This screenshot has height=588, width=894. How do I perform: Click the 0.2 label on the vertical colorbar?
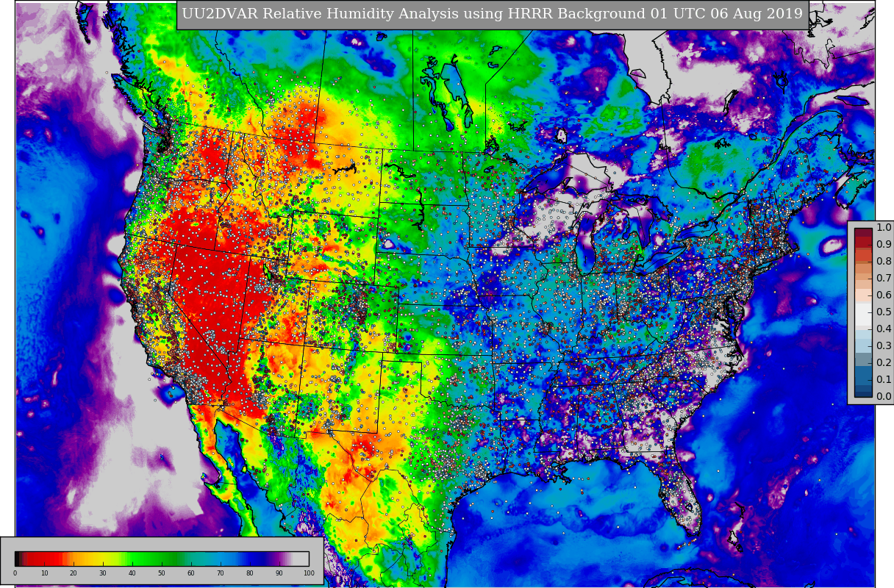click(x=884, y=363)
